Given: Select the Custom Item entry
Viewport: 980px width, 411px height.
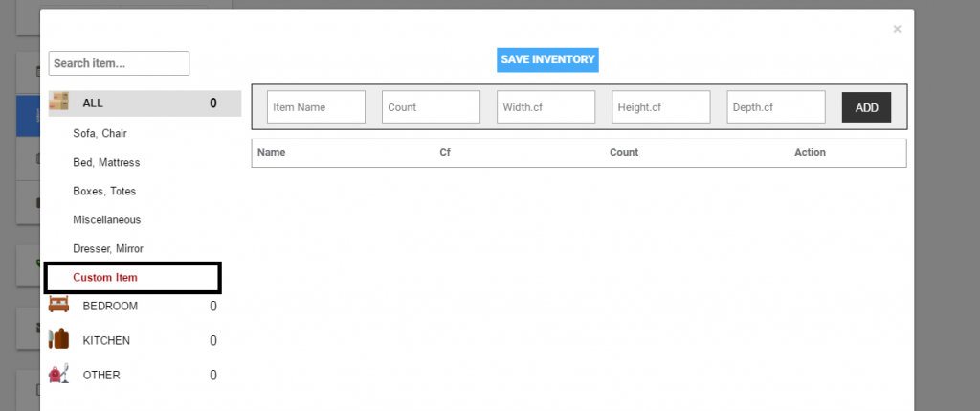Looking at the screenshot, I should pyautogui.click(x=105, y=277).
